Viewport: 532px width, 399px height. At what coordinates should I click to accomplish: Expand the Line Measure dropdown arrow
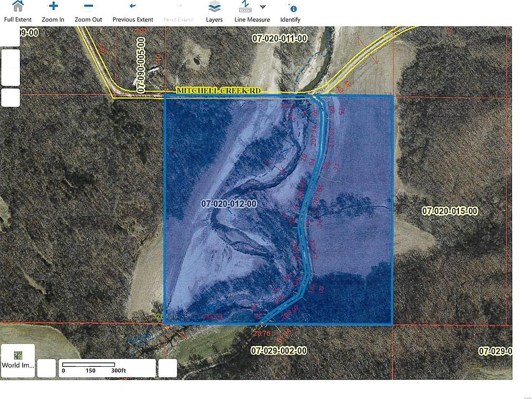[263, 7]
